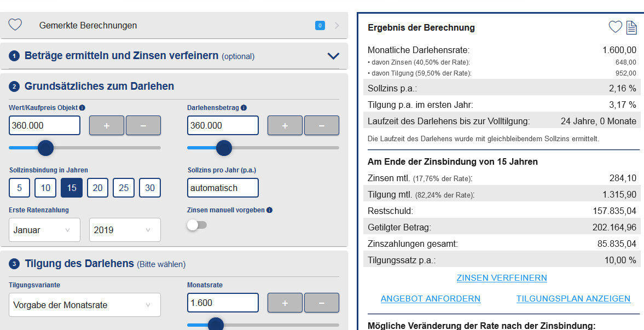Viewport: 644px width, 330px height.
Task: Click info icon beside Zinsen manuell vorgeben
Action: pyautogui.click(x=270, y=210)
